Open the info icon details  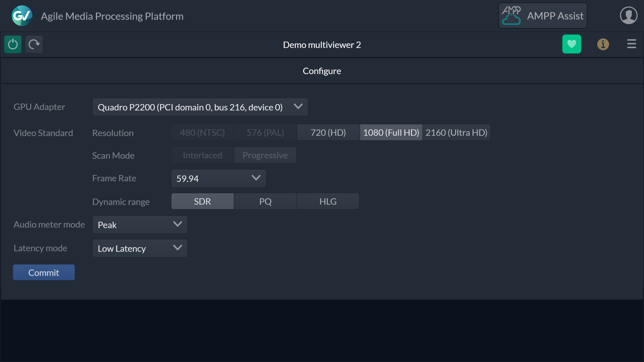tap(603, 44)
